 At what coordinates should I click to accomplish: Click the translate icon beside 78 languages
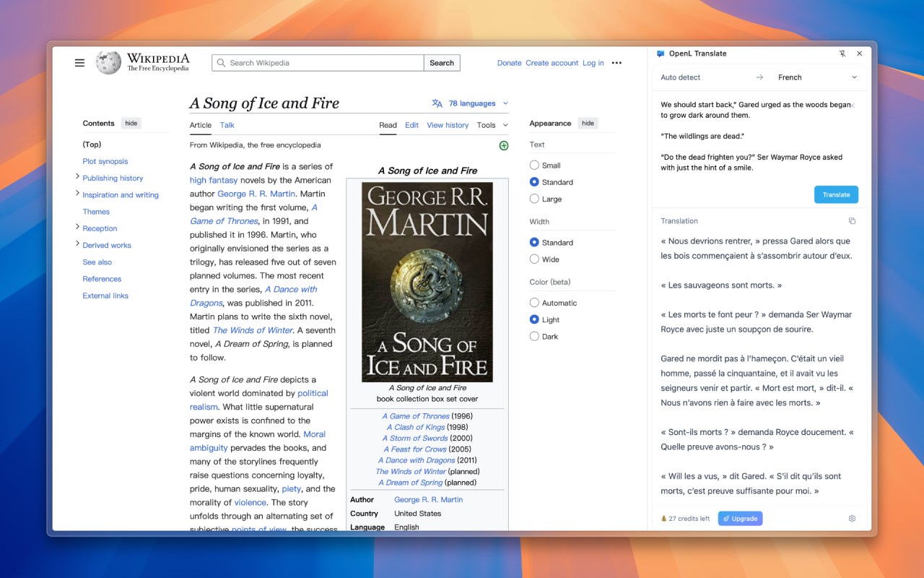[437, 103]
